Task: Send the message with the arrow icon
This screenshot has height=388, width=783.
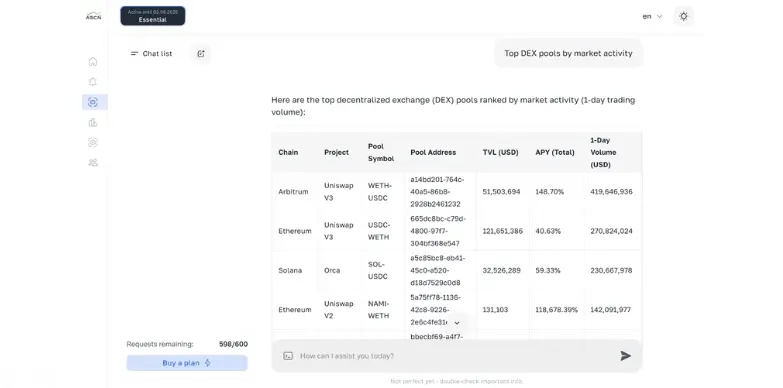Action: click(x=626, y=356)
